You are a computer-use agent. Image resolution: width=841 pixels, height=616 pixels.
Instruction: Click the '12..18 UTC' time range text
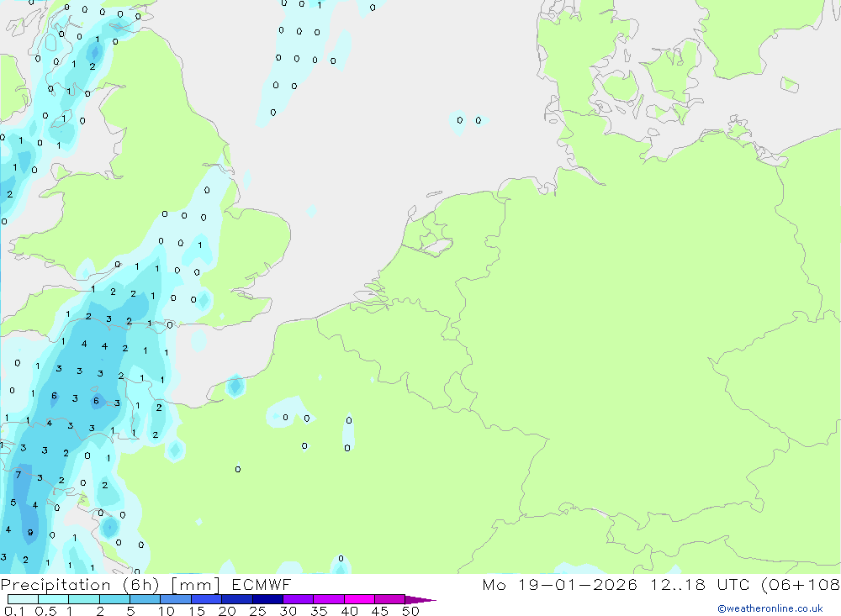pos(701,584)
